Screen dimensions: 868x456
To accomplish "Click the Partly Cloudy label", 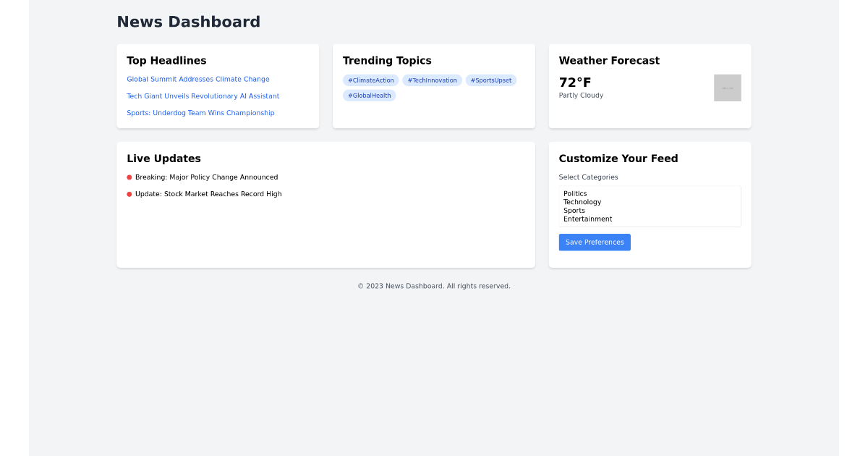I will click(581, 95).
